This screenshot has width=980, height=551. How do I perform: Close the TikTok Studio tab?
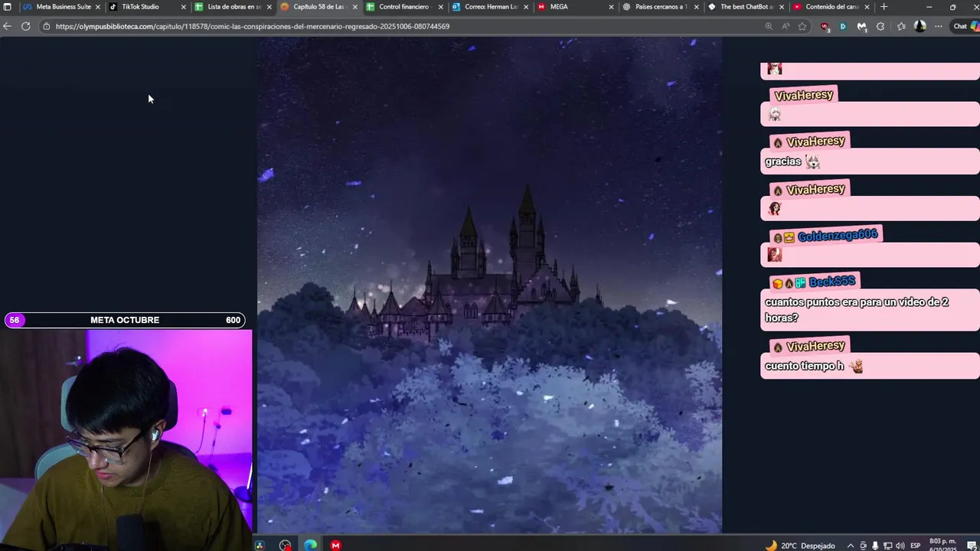pyautogui.click(x=183, y=7)
